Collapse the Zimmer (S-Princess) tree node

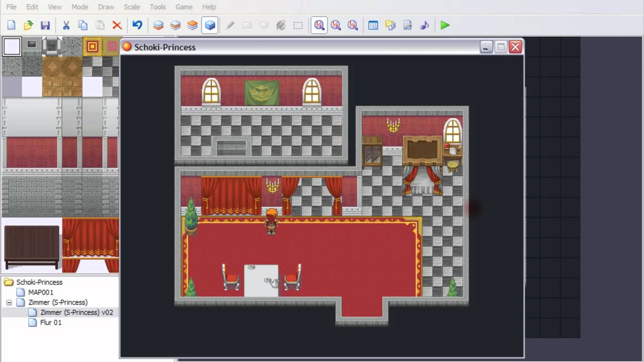(9, 303)
